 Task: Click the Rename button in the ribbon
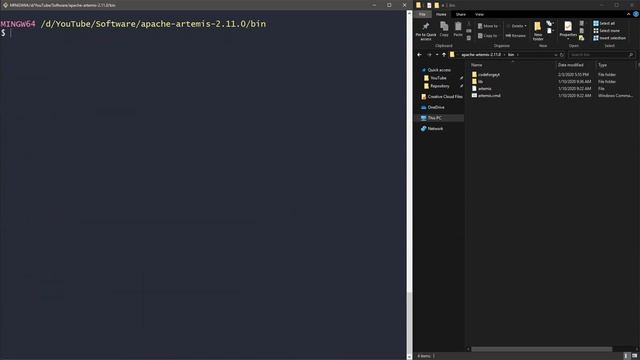[516, 36]
